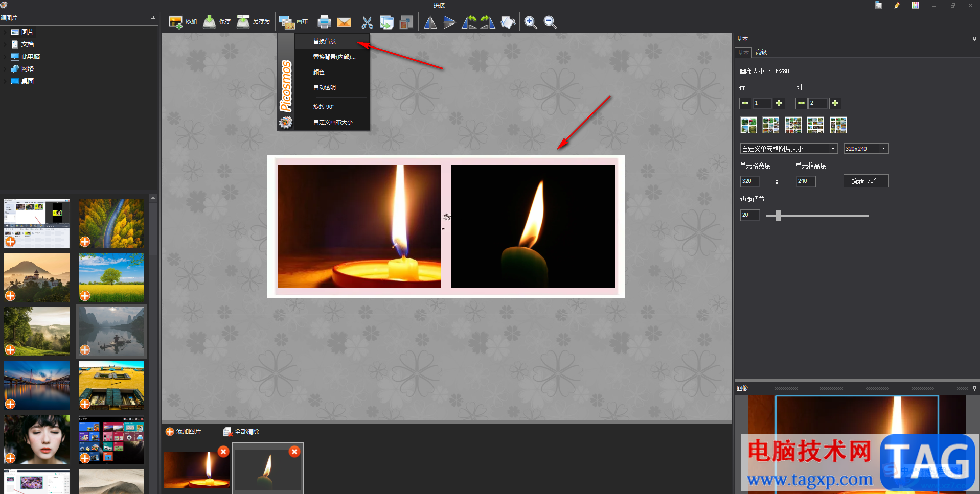The width and height of the screenshot is (980, 494).
Task: Flip vertically with the sideways triangle mirror icon
Action: [449, 22]
